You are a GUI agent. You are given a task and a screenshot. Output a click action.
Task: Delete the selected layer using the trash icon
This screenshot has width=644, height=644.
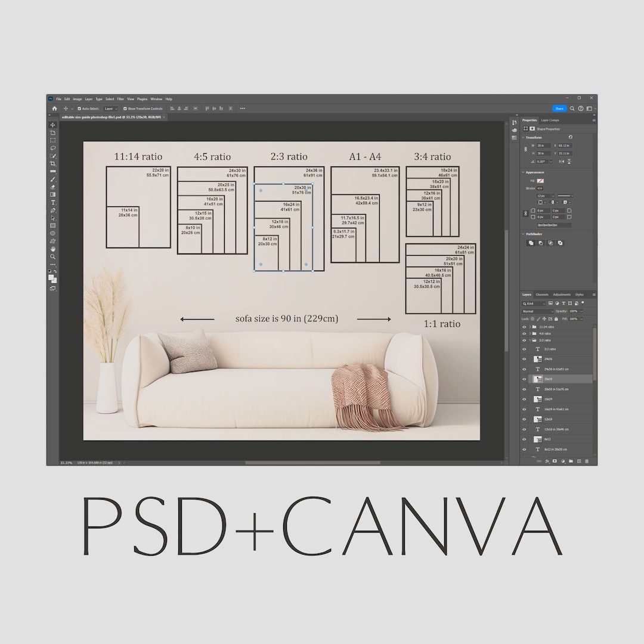point(586,462)
